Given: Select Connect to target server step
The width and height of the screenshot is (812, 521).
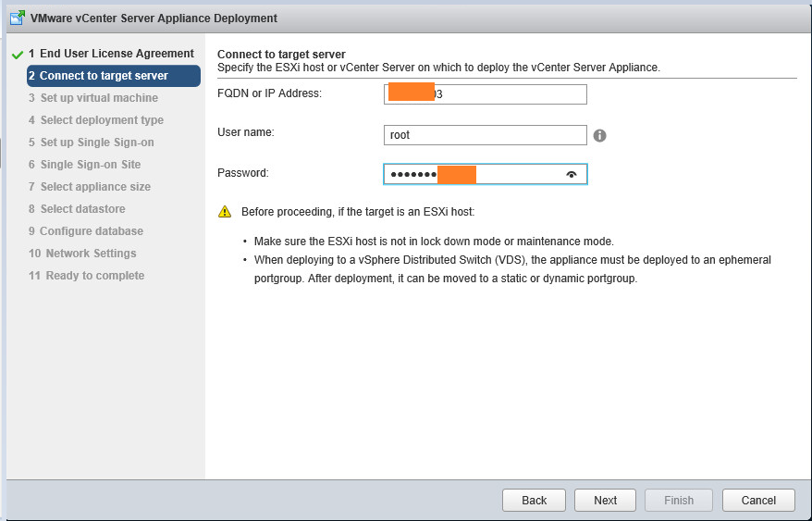Looking at the screenshot, I should pos(114,76).
